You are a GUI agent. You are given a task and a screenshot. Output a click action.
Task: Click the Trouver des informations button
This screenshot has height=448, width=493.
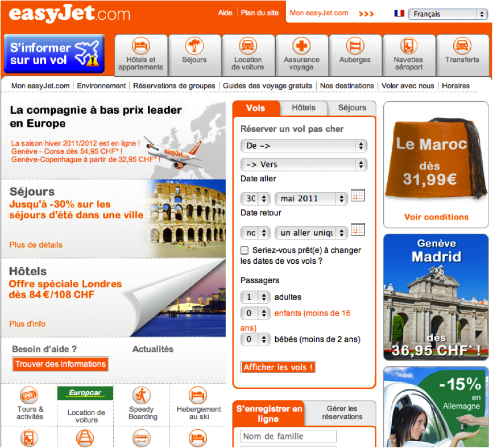coord(60,364)
